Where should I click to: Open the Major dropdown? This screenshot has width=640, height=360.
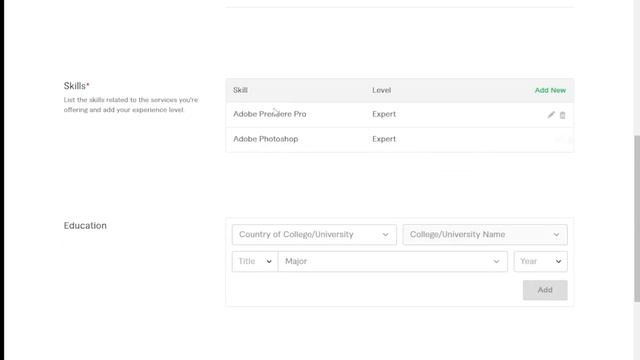(x=393, y=261)
